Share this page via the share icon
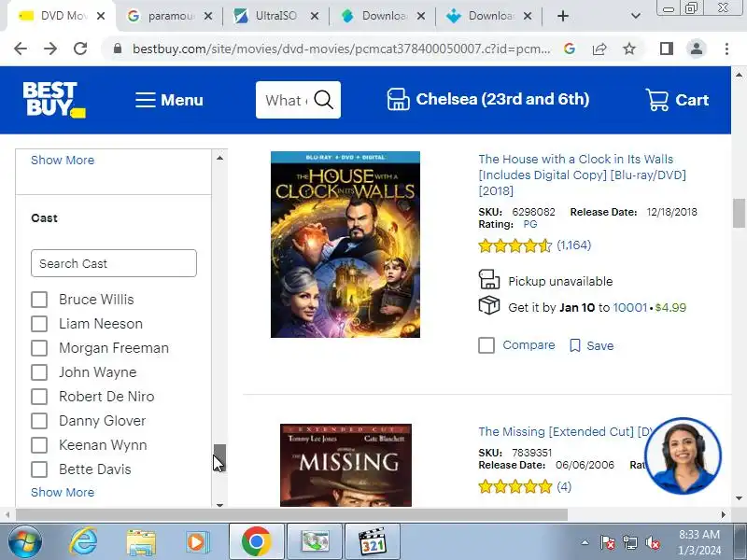 (599, 49)
